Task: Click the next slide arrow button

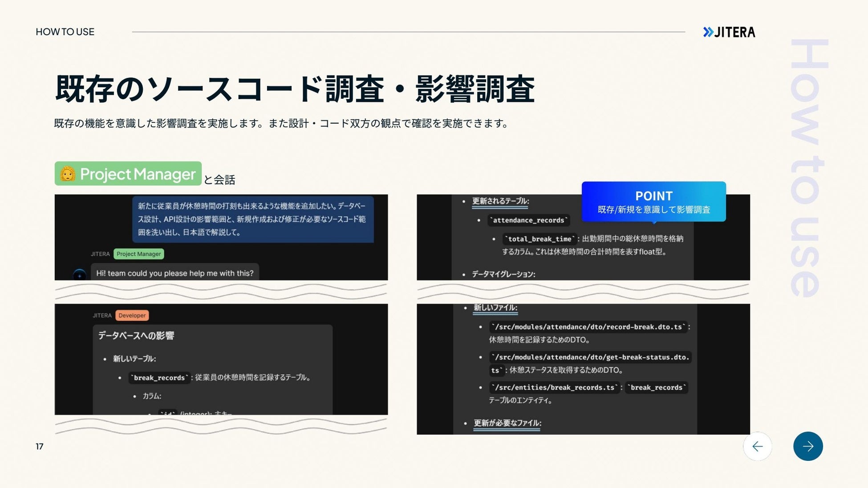Action: (807, 446)
